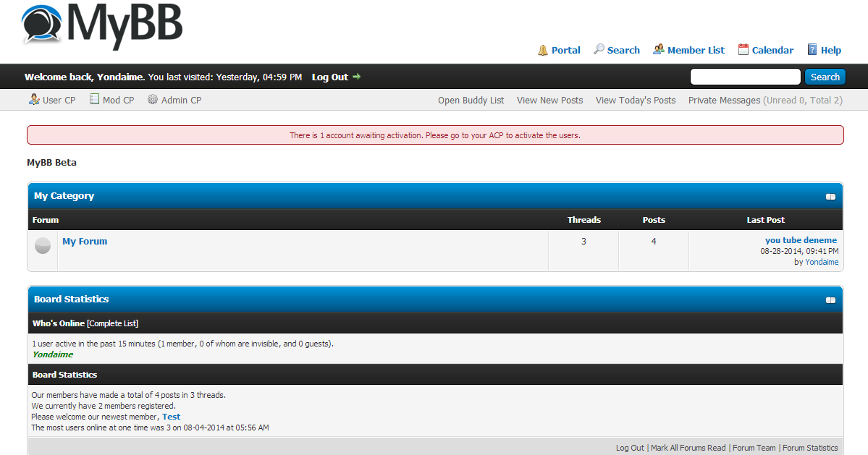Open the thread 'you tube deneme'
The image size is (868, 455).
click(x=801, y=239)
